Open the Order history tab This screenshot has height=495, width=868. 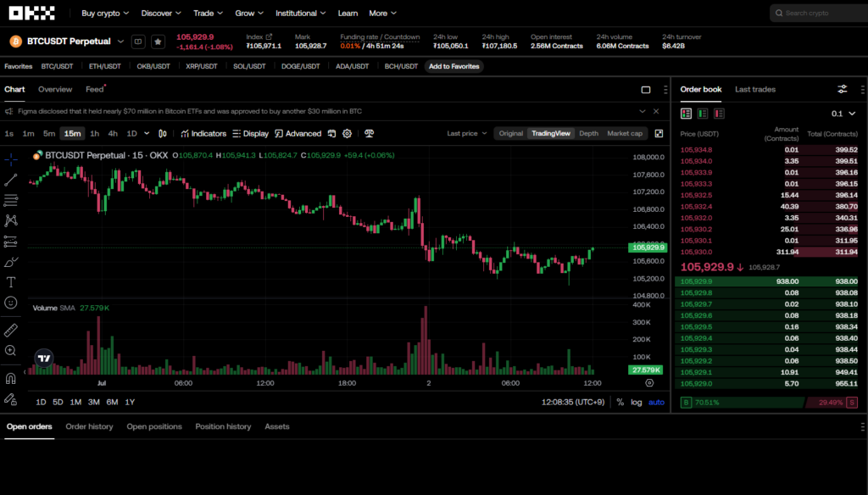click(89, 426)
